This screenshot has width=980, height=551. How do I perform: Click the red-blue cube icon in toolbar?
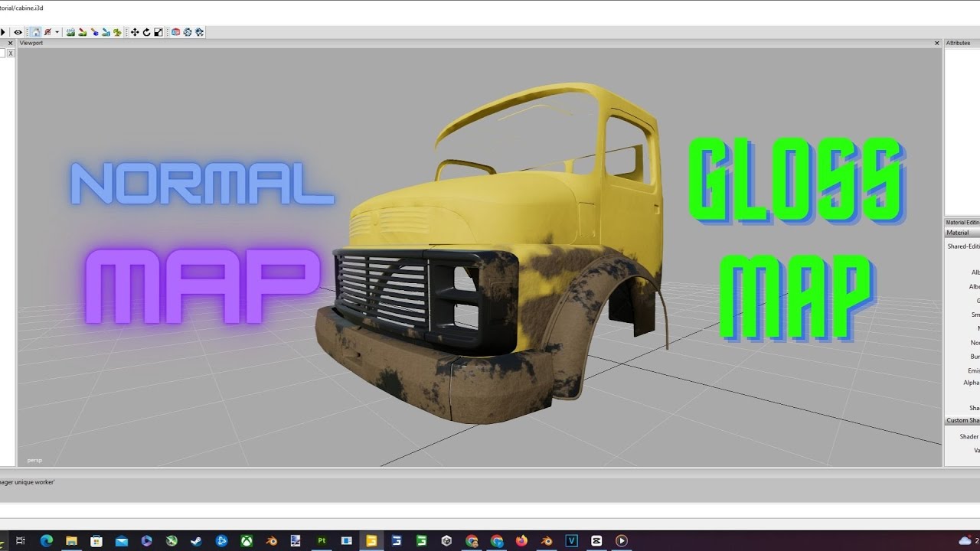click(x=176, y=32)
